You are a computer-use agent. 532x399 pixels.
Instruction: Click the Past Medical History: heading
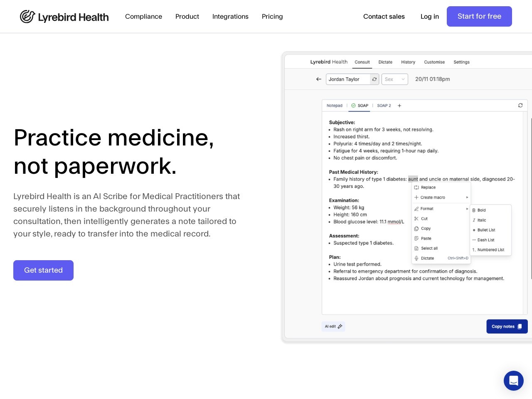pyautogui.click(x=353, y=172)
